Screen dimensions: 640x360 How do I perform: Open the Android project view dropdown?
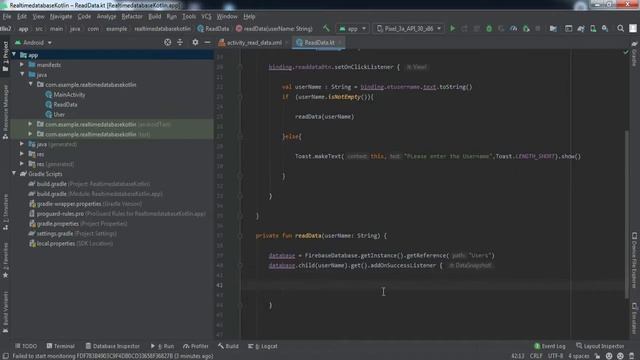tap(33, 42)
